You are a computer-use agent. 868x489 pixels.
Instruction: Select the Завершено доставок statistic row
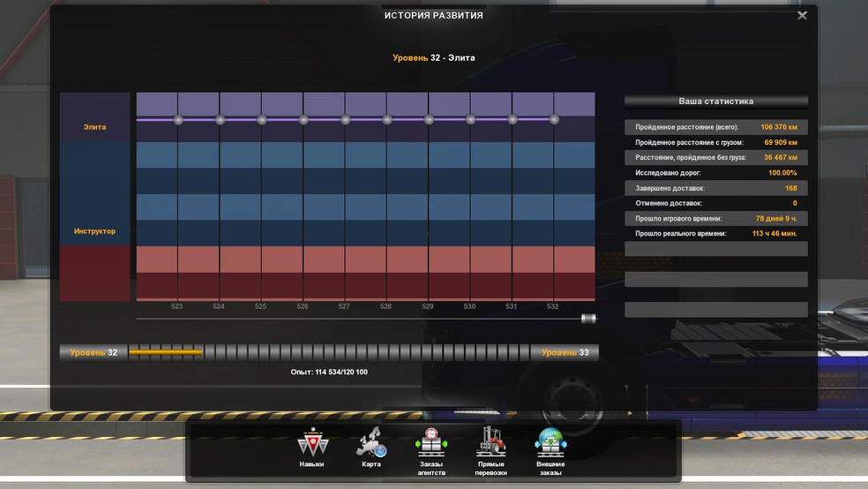coord(715,188)
